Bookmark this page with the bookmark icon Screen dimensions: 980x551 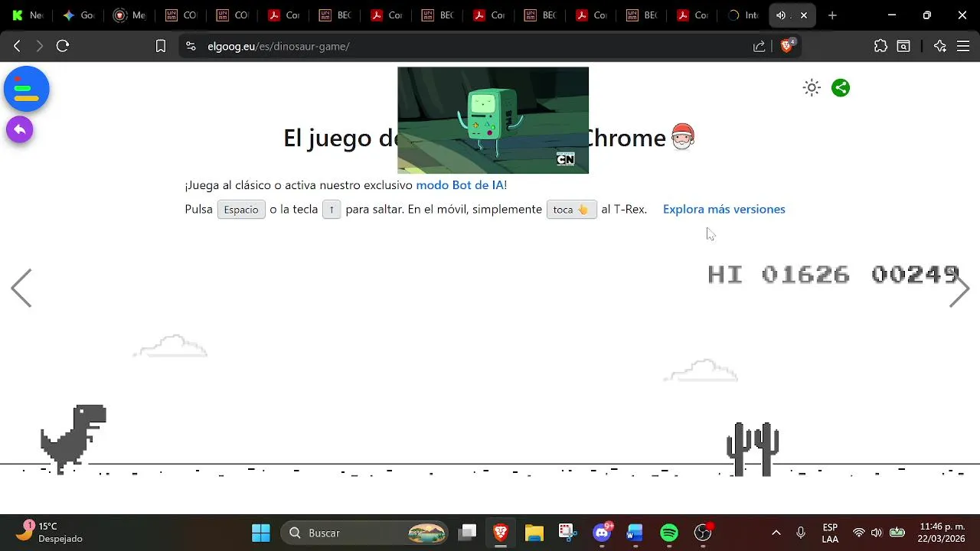click(x=161, y=46)
